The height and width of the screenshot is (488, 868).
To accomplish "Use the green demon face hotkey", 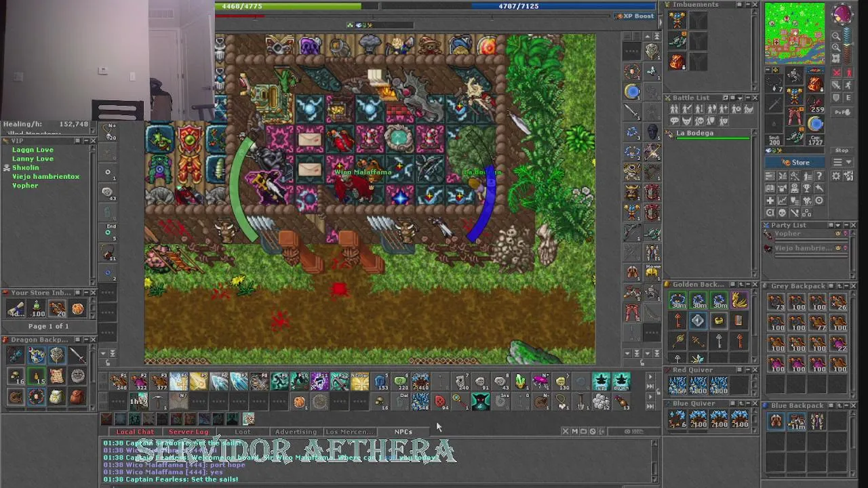I will (481, 402).
